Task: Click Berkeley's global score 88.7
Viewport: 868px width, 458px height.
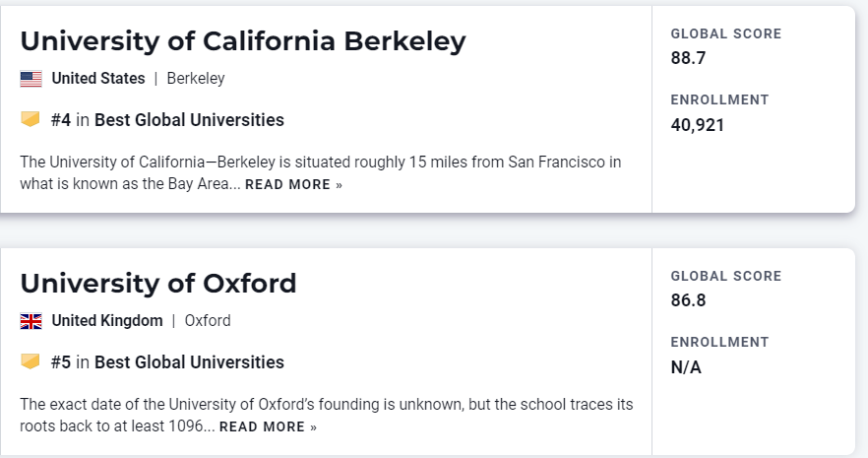Action: coord(688,58)
